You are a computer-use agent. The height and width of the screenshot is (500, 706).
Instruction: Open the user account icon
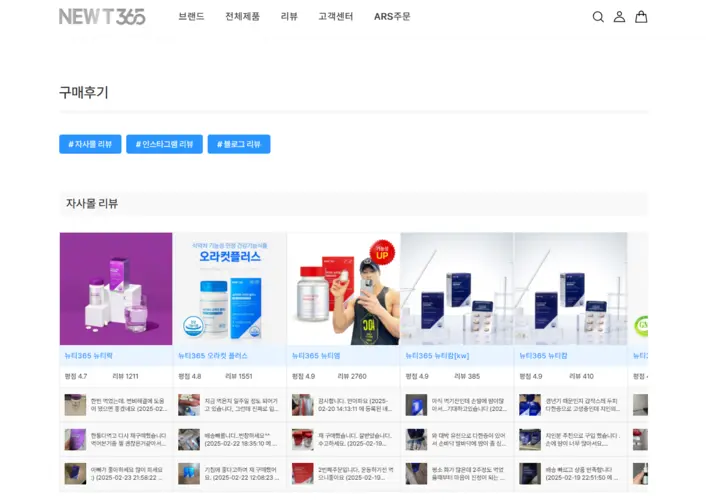620,17
